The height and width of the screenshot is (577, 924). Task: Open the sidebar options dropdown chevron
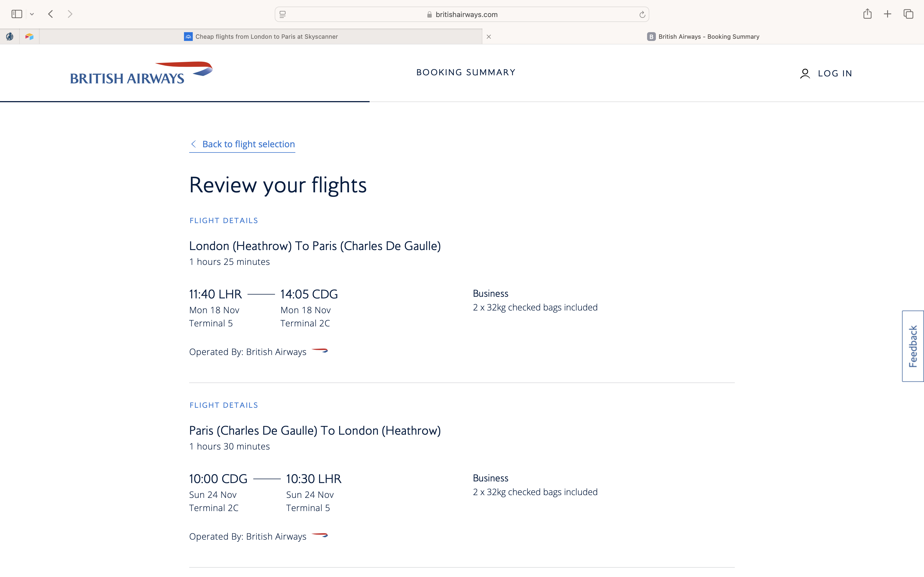coord(32,15)
